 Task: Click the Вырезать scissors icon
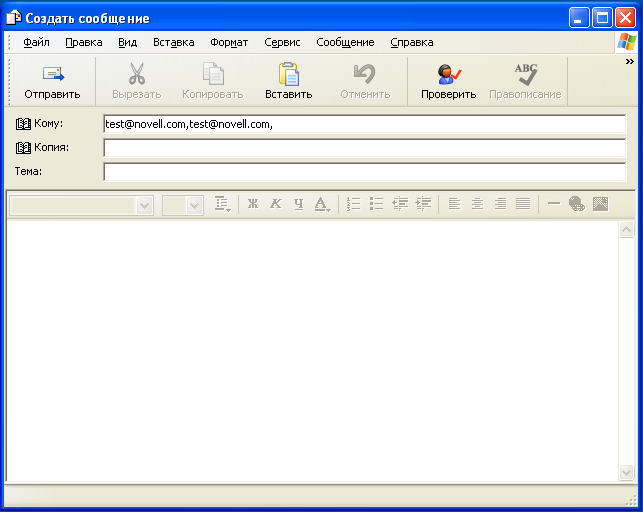pos(137,73)
